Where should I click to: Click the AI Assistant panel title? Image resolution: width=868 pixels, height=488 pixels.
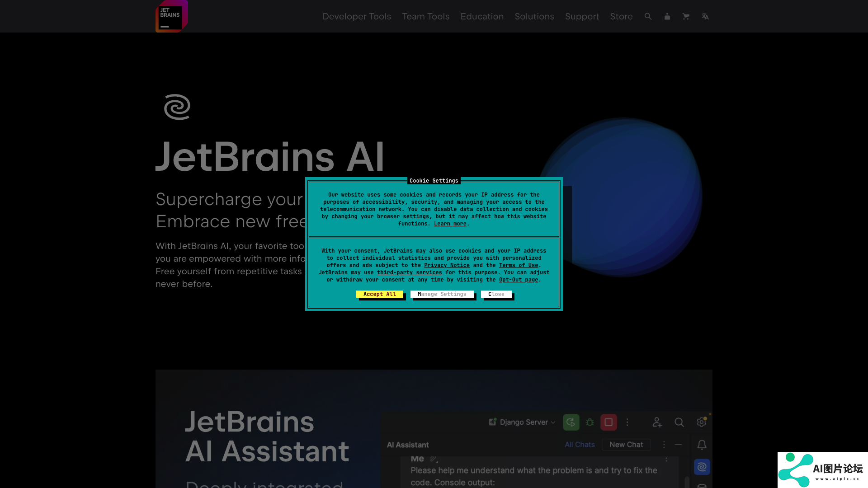tap(408, 445)
